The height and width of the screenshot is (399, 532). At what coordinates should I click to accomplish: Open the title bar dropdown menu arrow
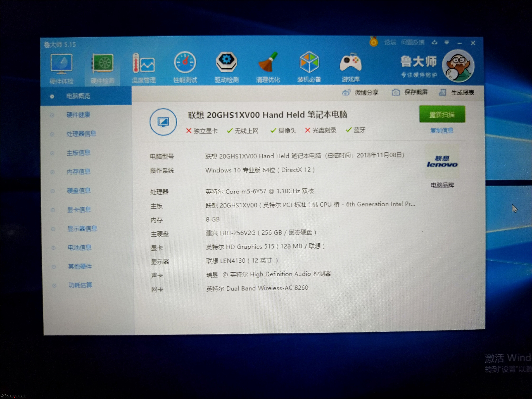pyautogui.click(x=447, y=43)
